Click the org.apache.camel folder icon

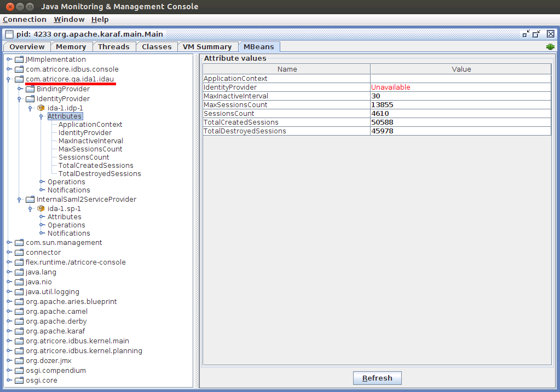19,312
